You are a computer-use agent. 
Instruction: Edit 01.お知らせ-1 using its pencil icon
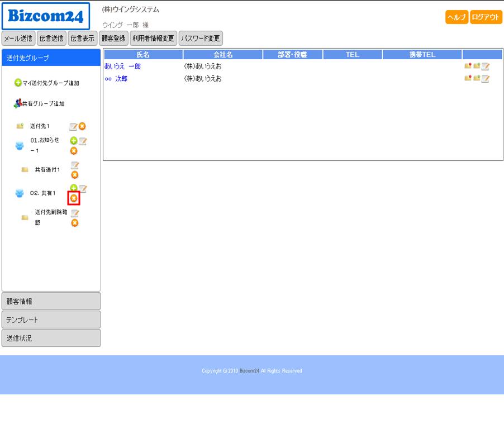click(x=83, y=141)
